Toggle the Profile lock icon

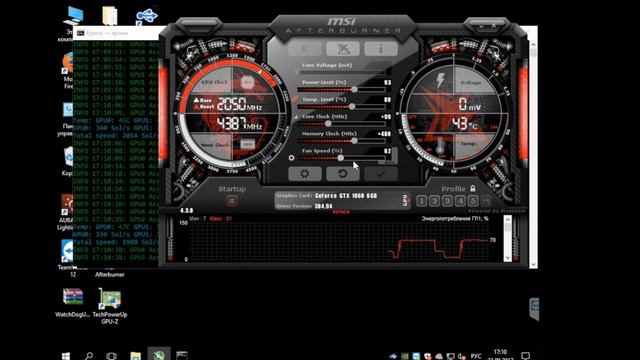coord(473,189)
